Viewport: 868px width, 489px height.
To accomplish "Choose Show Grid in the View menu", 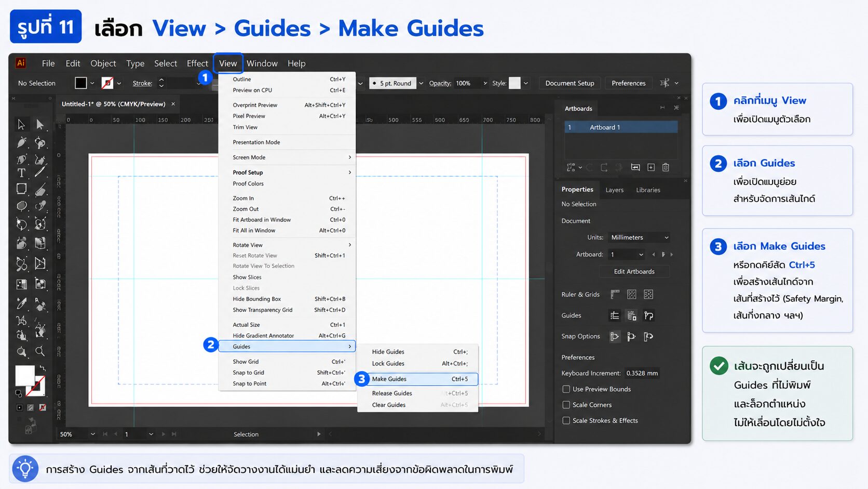I will (x=287, y=362).
